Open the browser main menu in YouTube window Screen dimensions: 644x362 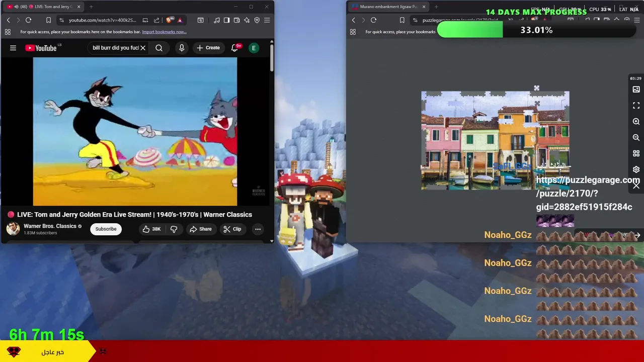tap(267, 20)
